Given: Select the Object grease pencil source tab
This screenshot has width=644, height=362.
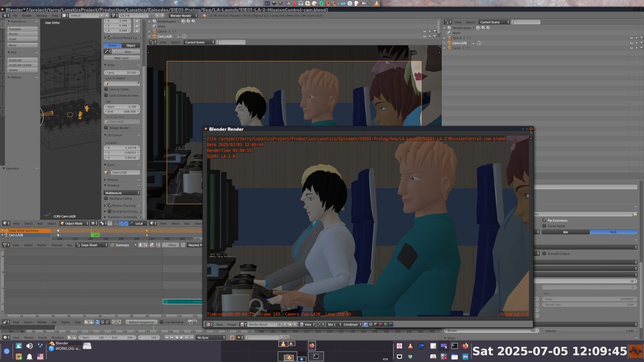Looking at the screenshot, I should point(131,45).
